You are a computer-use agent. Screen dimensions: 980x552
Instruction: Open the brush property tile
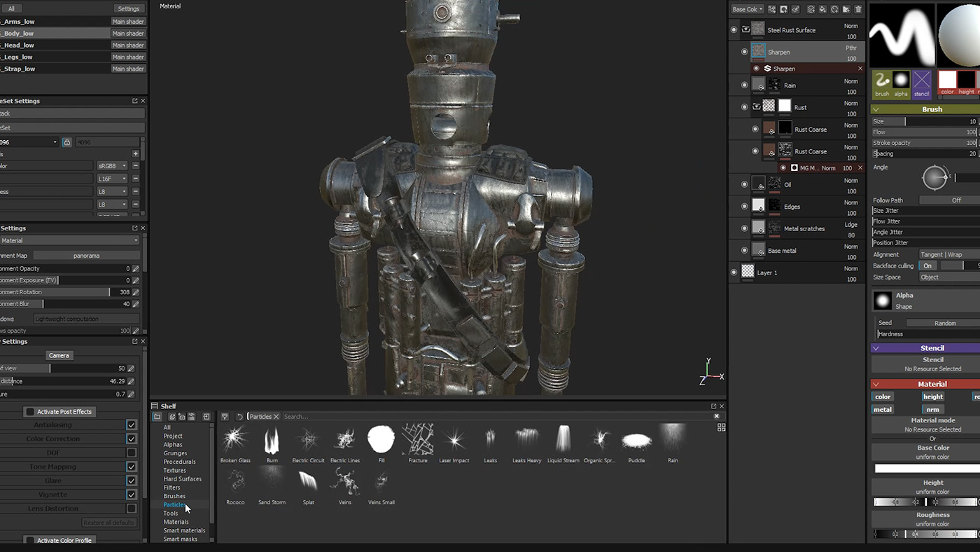(x=882, y=83)
